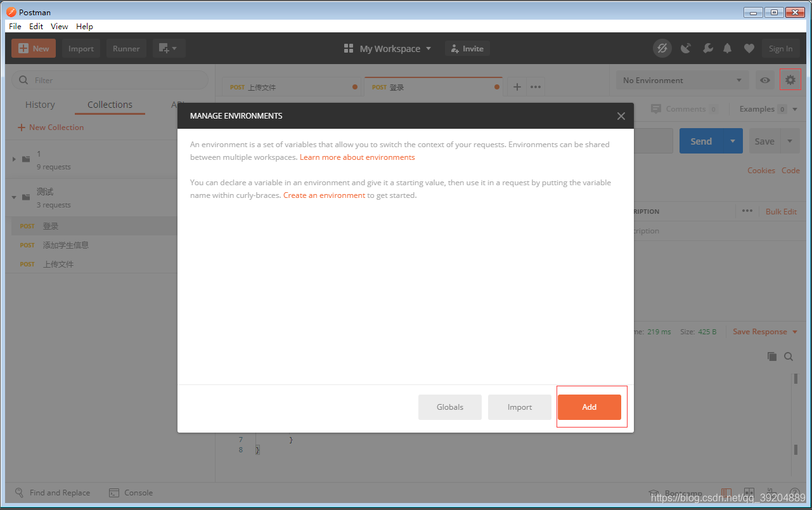Open the Console panel

pos(131,493)
